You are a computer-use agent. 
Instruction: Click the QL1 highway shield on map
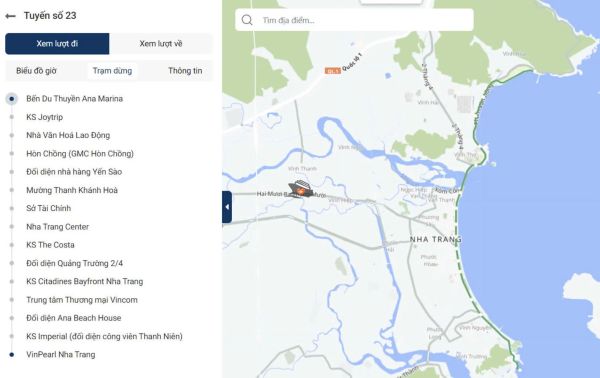pos(333,71)
